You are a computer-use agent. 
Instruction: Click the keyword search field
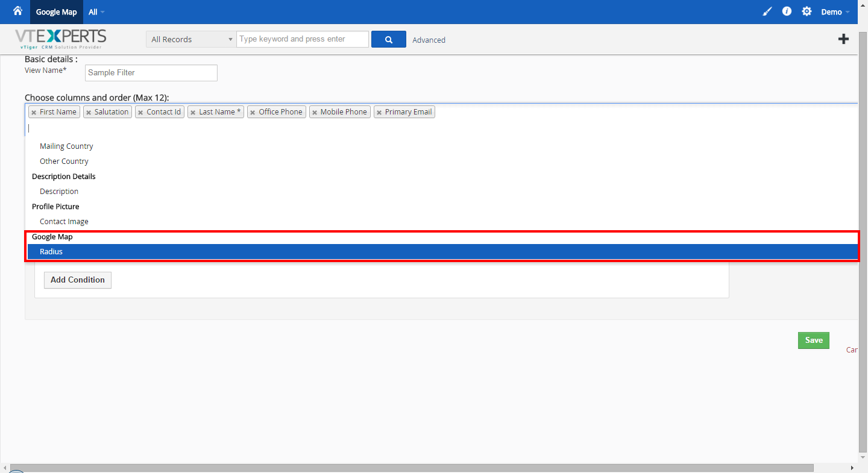point(303,39)
